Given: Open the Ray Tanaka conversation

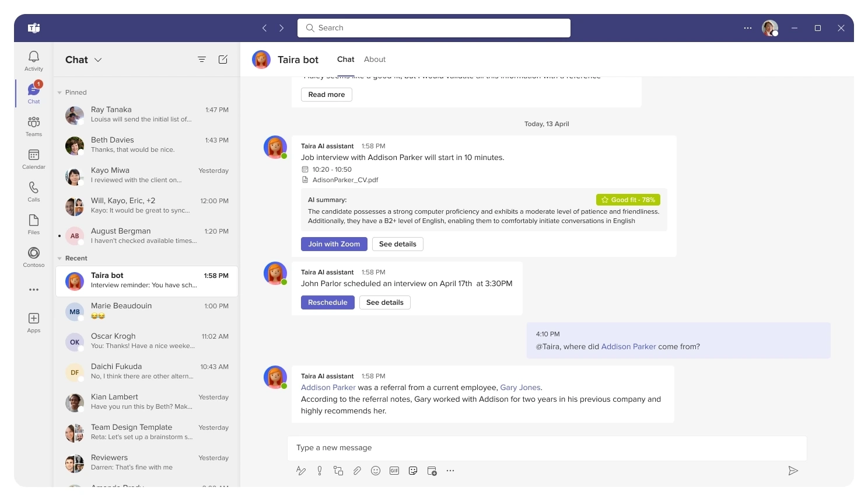Looking at the screenshot, I should (x=147, y=115).
